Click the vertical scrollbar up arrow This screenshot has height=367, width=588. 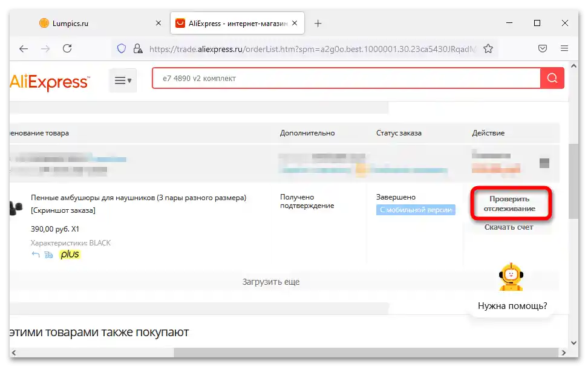(573, 66)
